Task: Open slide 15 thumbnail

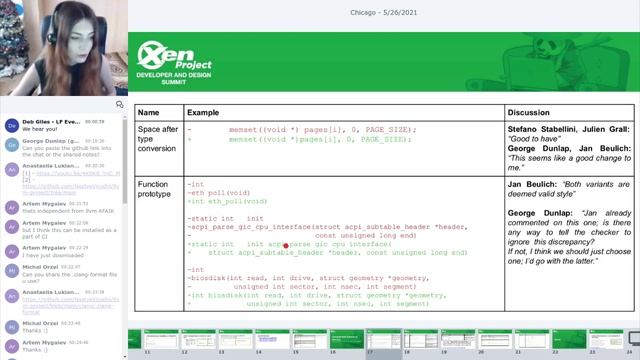Action: pos(309,339)
